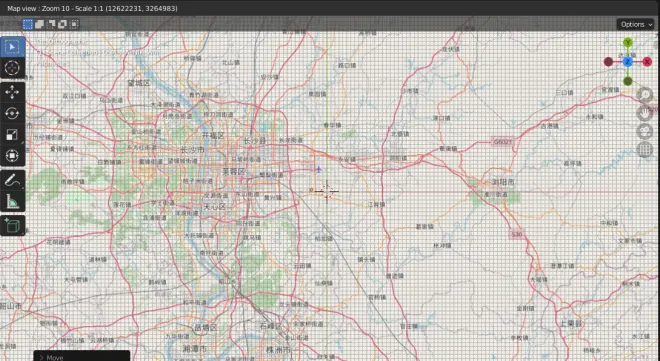Click the 开福区 district label
This screenshot has width=660, height=361.
(x=213, y=135)
